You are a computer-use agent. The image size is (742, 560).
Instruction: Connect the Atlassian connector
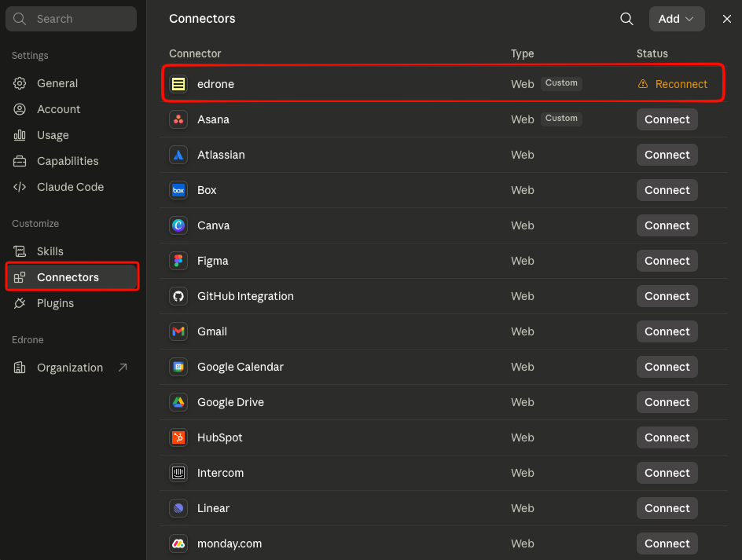tap(667, 155)
